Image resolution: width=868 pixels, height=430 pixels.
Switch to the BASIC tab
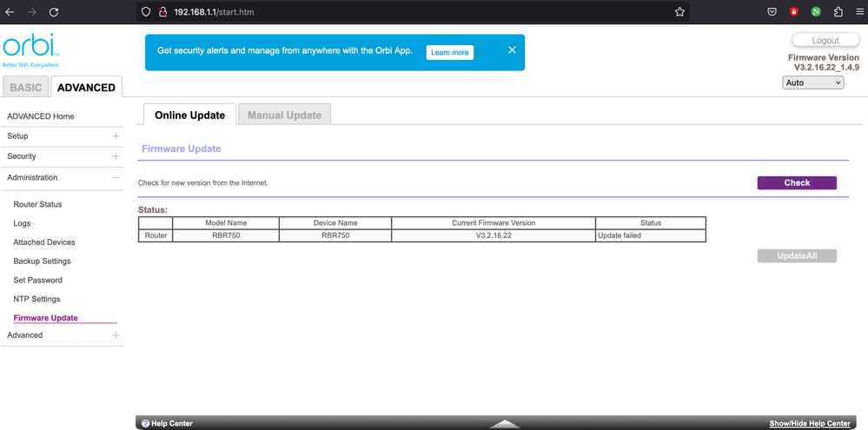coord(25,88)
